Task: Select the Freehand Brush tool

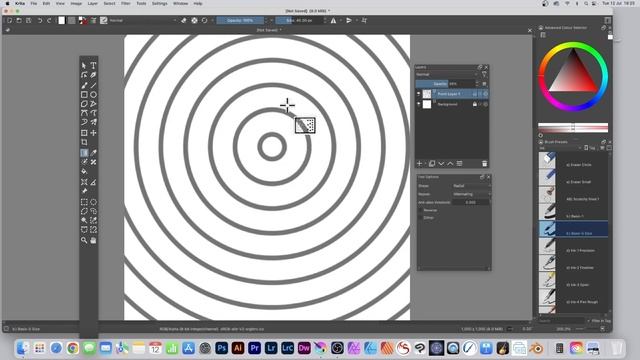Action: (84, 85)
